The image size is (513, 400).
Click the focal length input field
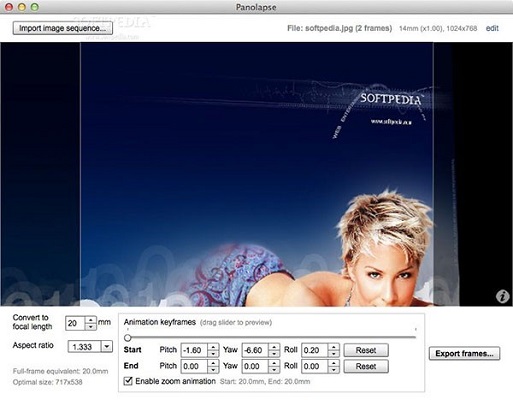point(75,323)
